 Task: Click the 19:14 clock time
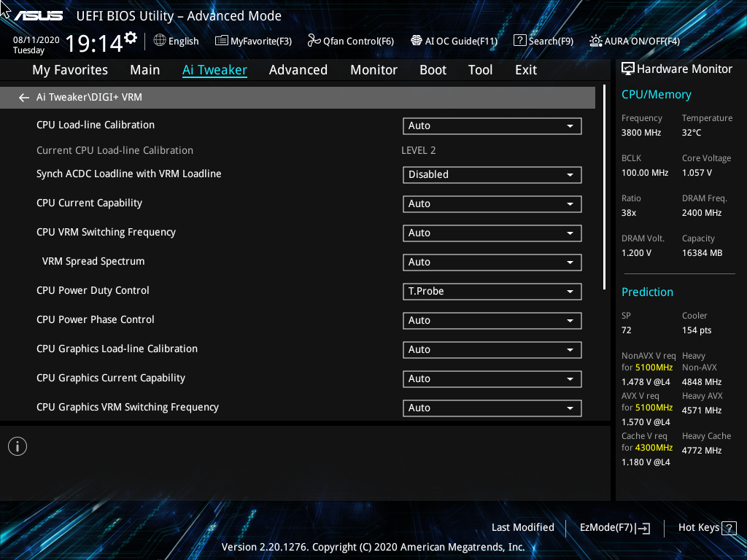point(94,44)
